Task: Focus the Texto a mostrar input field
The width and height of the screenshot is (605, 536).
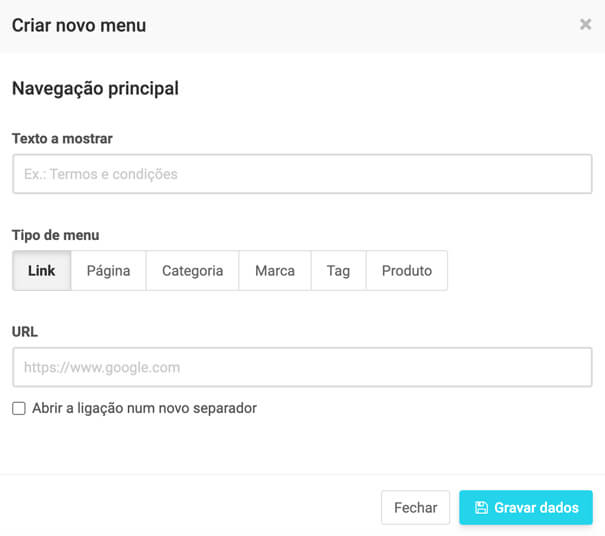Action: click(x=302, y=174)
